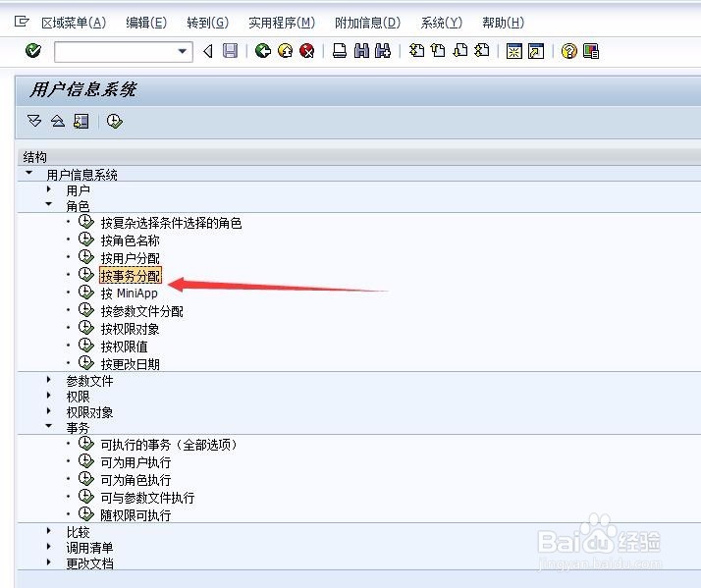Screen dimensions: 701x588
Task: Click the Find binoculars icon
Action: 361,51
